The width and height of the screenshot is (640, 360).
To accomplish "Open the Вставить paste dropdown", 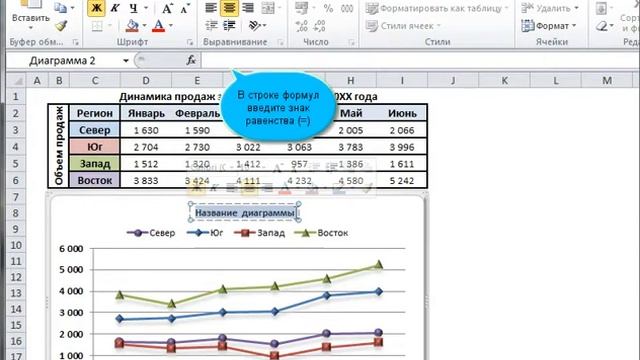I will pyautogui.click(x=31, y=28).
